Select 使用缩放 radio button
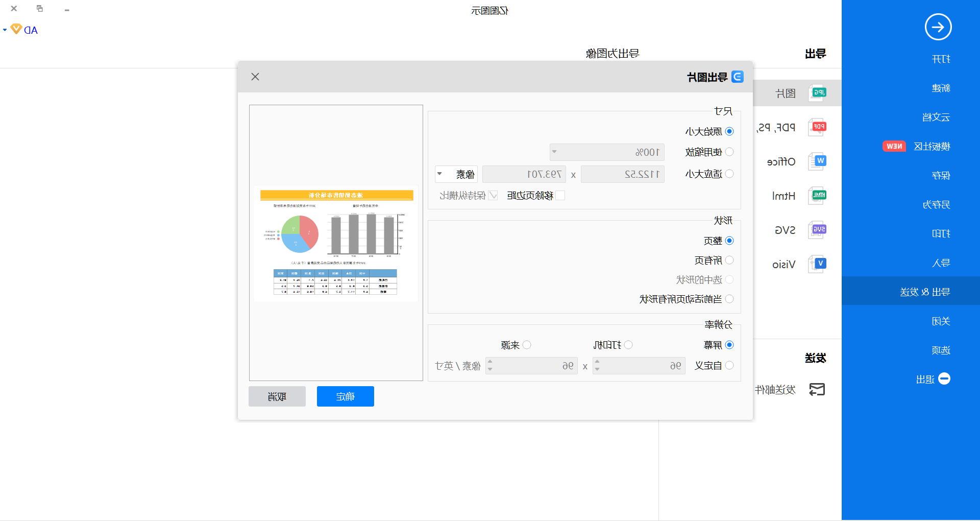 [729, 152]
